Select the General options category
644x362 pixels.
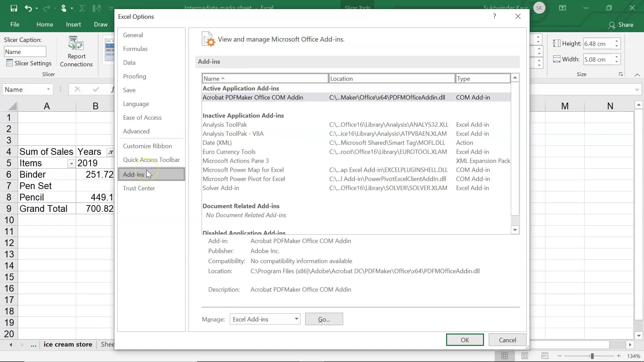151,35
